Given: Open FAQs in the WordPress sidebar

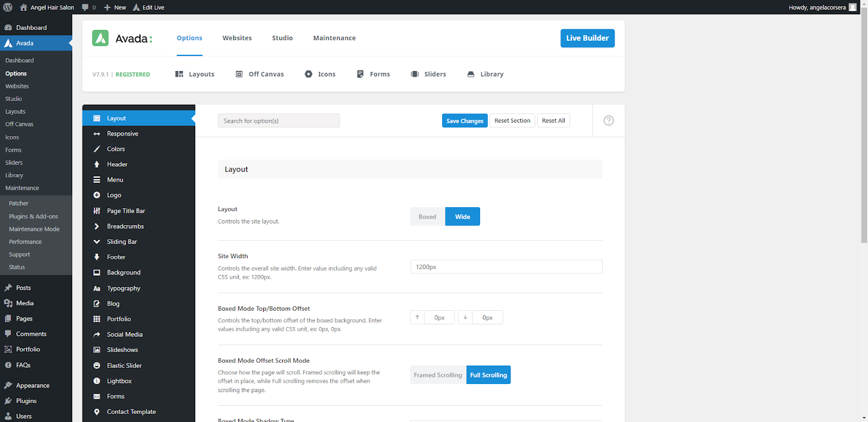Looking at the screenshot, I should point(36,365).
